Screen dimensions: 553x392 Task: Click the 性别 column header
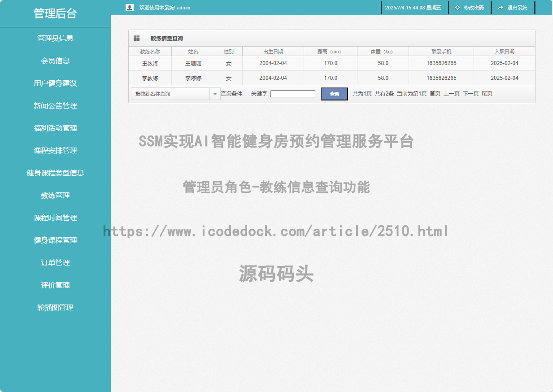229,52
